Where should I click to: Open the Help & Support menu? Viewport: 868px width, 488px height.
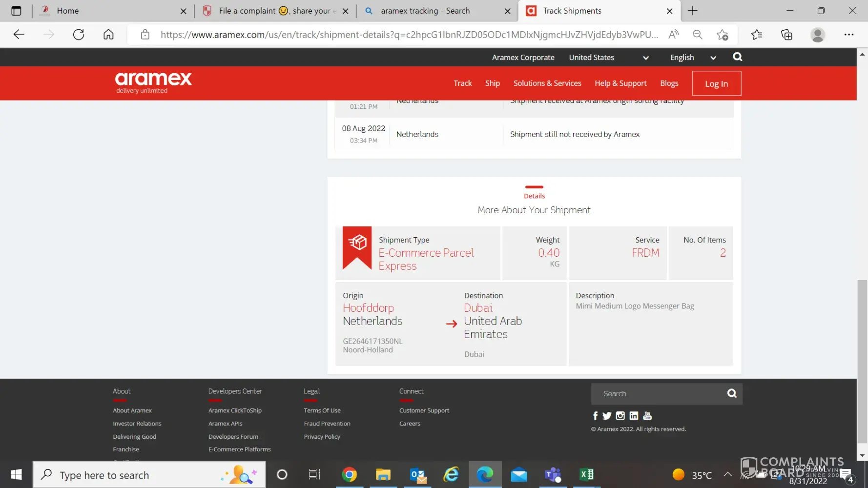620,83
